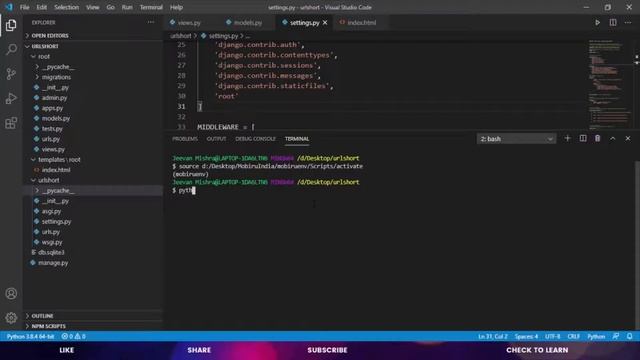Change language mode Python in status bar
This screenshot has height=360, width=640.
pos(596,336)
